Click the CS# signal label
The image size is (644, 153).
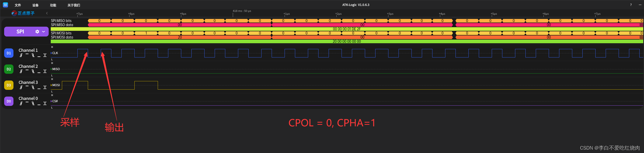click(x=55, y=101)
